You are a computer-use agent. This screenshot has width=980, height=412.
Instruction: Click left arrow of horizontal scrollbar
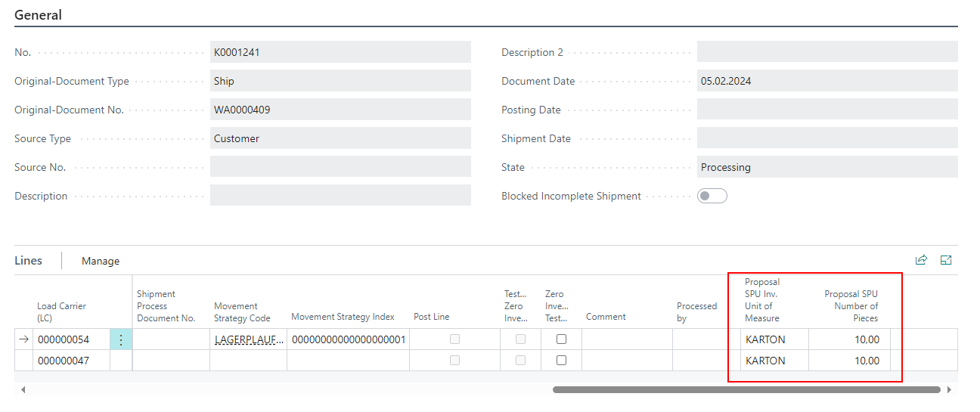tap(23, 390)
